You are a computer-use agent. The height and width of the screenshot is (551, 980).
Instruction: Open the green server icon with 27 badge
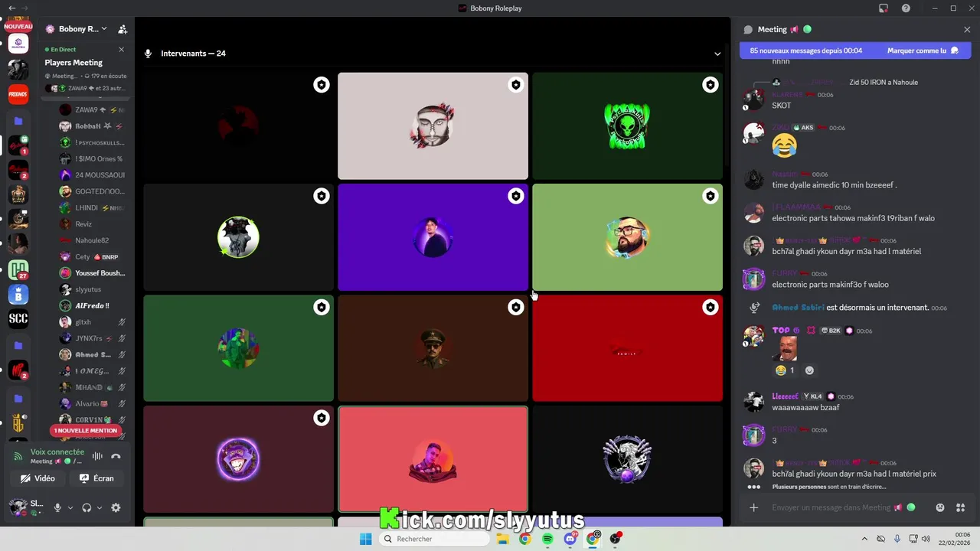pos(18,269)
